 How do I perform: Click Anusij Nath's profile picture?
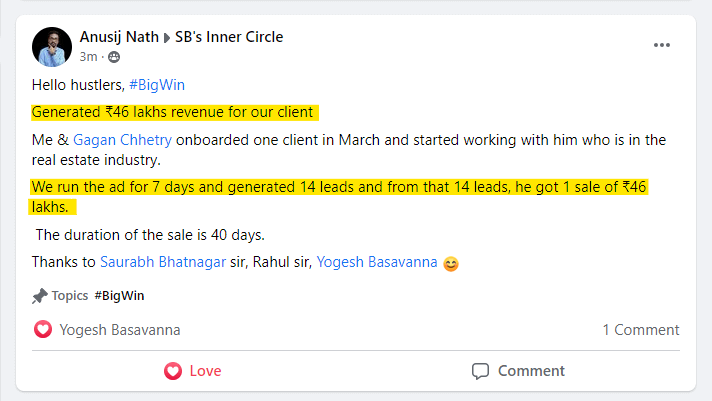coord(52,47)
